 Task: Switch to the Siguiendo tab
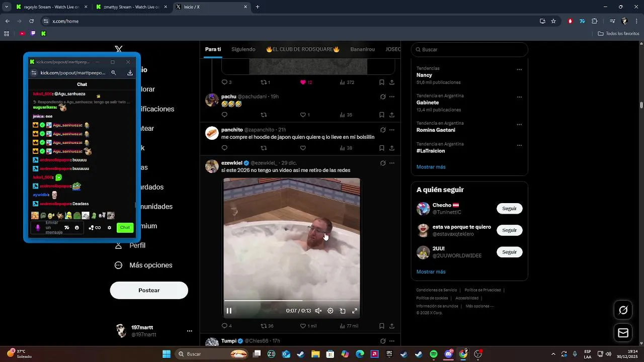coord(244,49)
